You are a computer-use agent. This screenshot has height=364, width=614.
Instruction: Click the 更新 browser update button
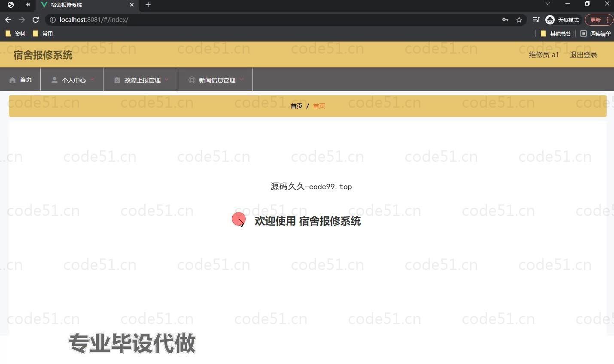pyautogui.click(x=595, y=20)
